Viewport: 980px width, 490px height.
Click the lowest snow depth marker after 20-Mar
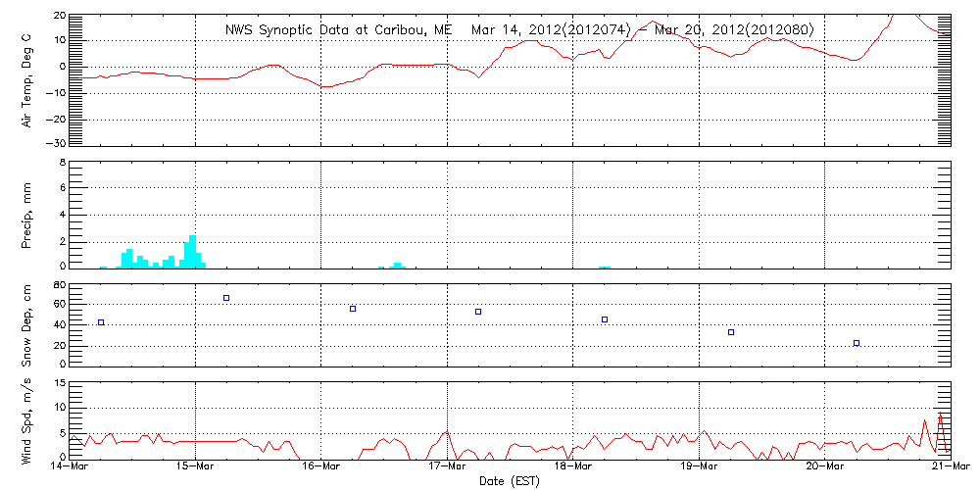857,342
